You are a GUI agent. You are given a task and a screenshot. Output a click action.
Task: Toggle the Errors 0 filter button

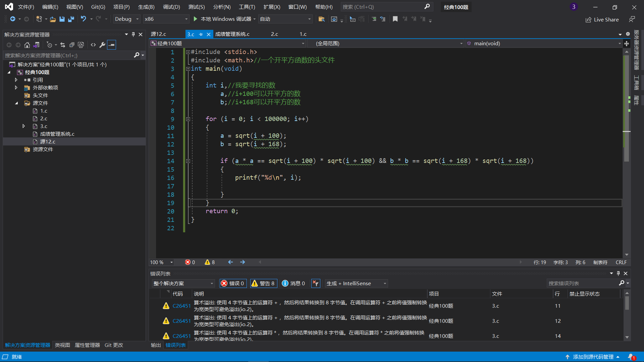pyautogui.click(x=233, y=283)
